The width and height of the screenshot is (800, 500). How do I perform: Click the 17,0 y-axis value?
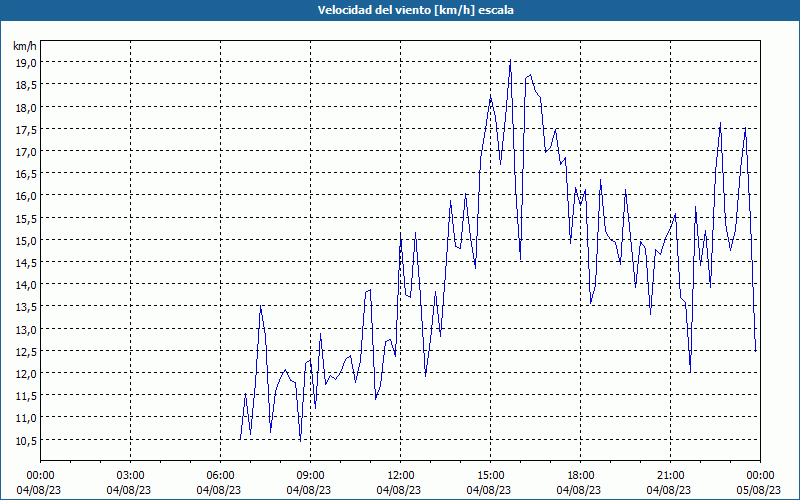(26, 152)
